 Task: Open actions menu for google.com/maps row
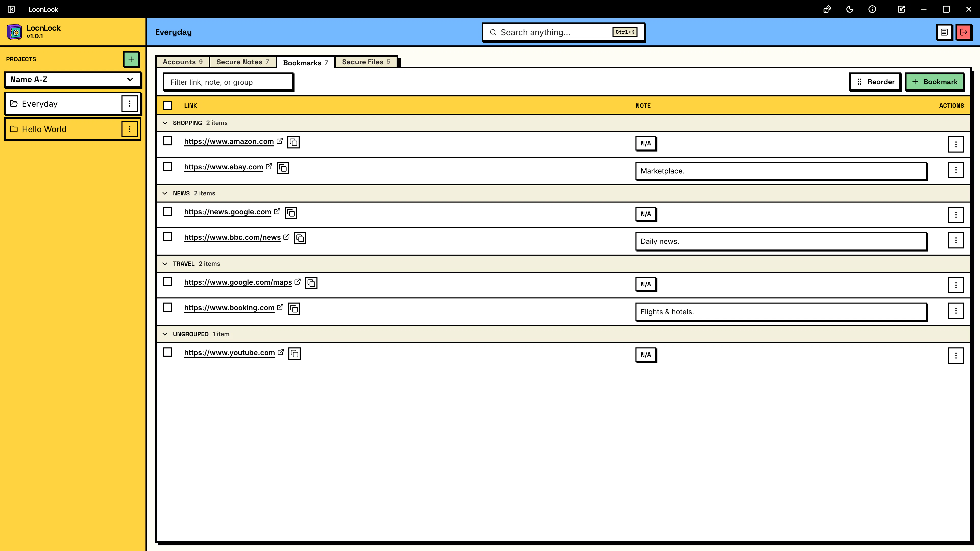click(956, 285)
